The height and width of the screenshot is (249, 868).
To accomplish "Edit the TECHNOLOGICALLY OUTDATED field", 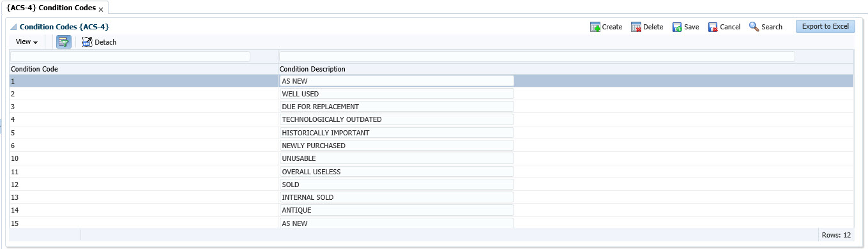I will click(x=397, y=119).
